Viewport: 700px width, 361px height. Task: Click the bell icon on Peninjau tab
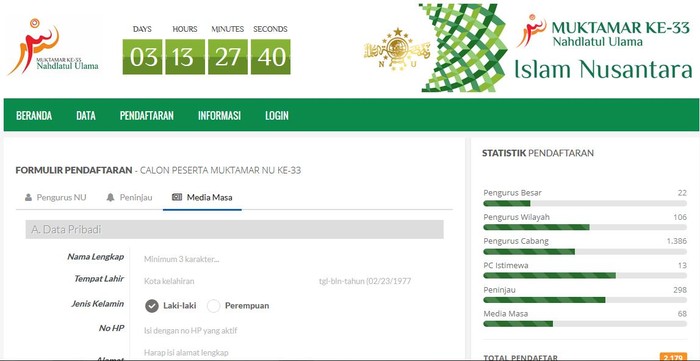tap(111, 197)
